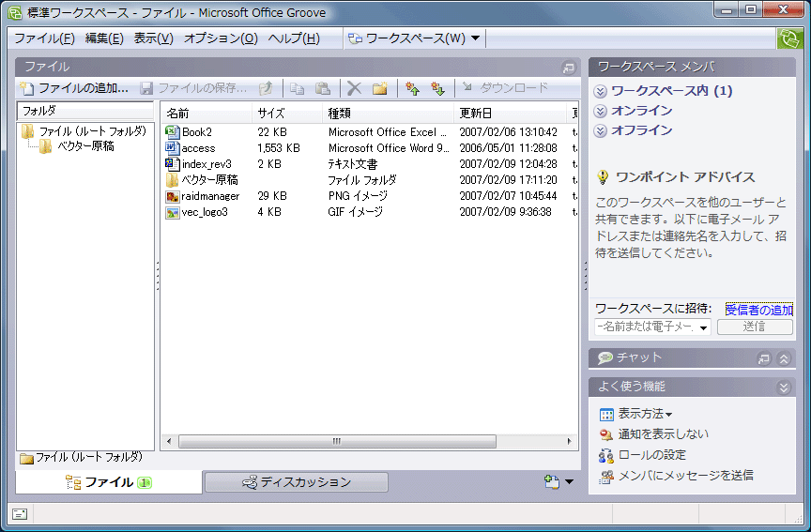The height and width of the screenshot is (532, 811).
Task: Click the new folder icon in the toolbar
Action: (380, 88)
